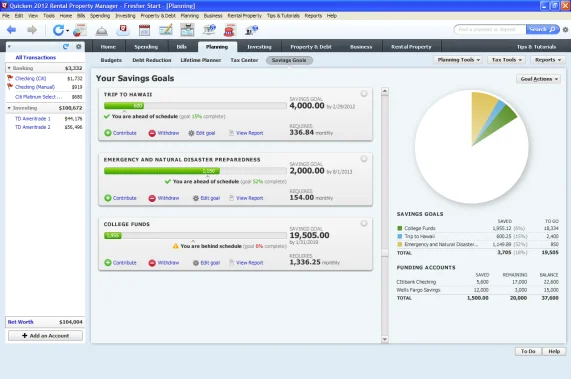Open the Tax Tools dropdown
The image size is (580, 379).
pyautogui.click(x=506, y=60)
